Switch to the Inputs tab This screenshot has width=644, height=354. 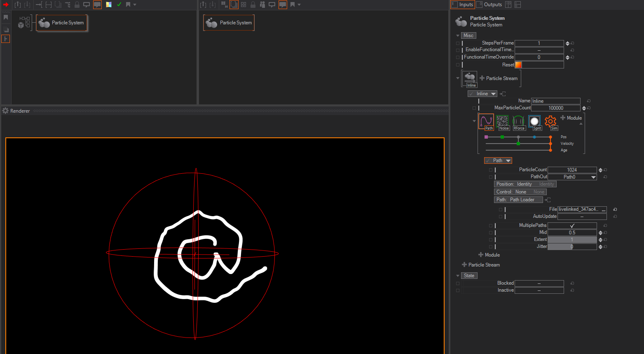coord(462,5)
